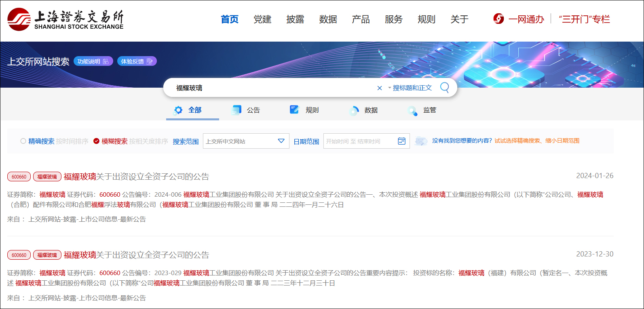Open 产品 navigation menu
Image resolution: width=644 pixels, height=309 pixels.
coord(361,19)
